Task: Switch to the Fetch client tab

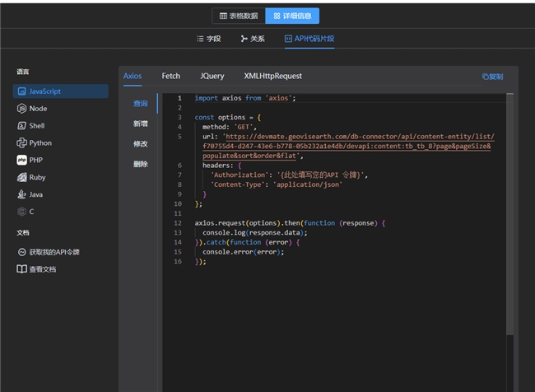Action: [170, 76]
